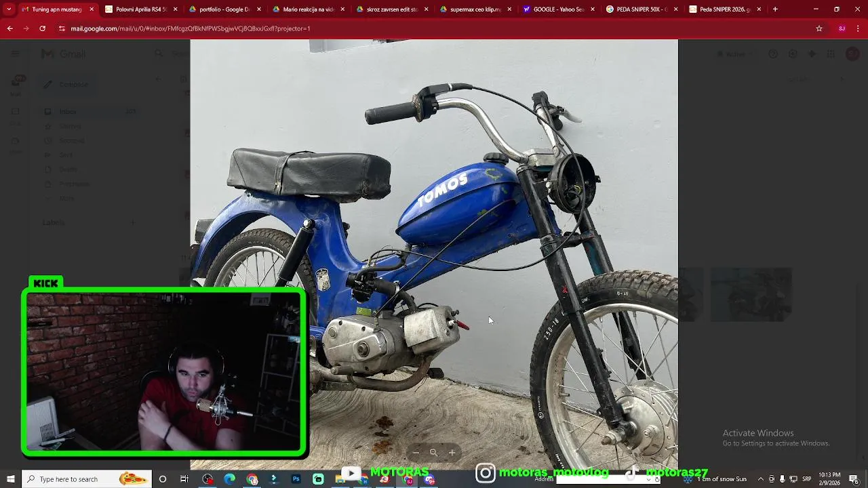Select the dimmed attachment thumbnail at right
Image resolution: width=868 pixels, height=488 pixels.
pos(751,294)
